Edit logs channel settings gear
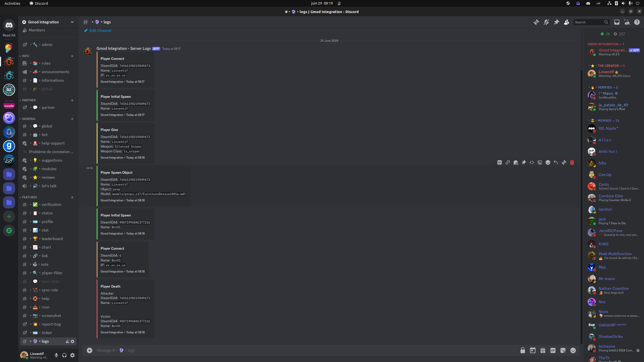The width and height of the screenshot is (644, 362). pos(72,341)
